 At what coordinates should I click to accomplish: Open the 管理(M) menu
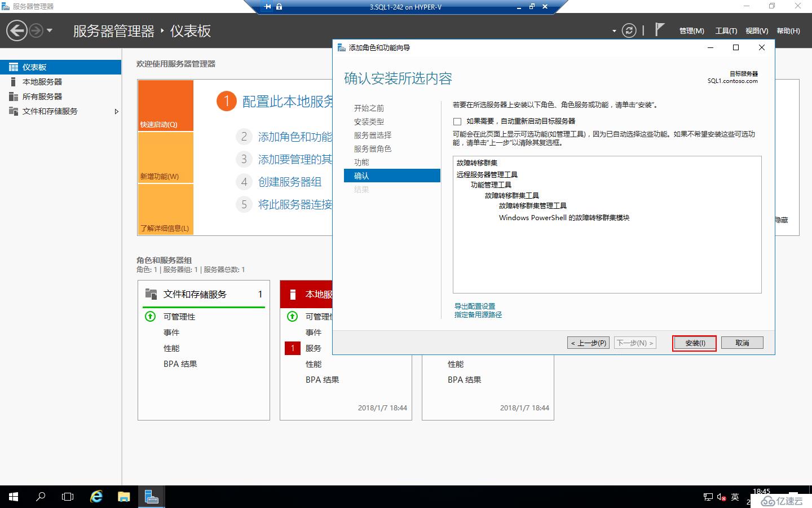[692, 31]
